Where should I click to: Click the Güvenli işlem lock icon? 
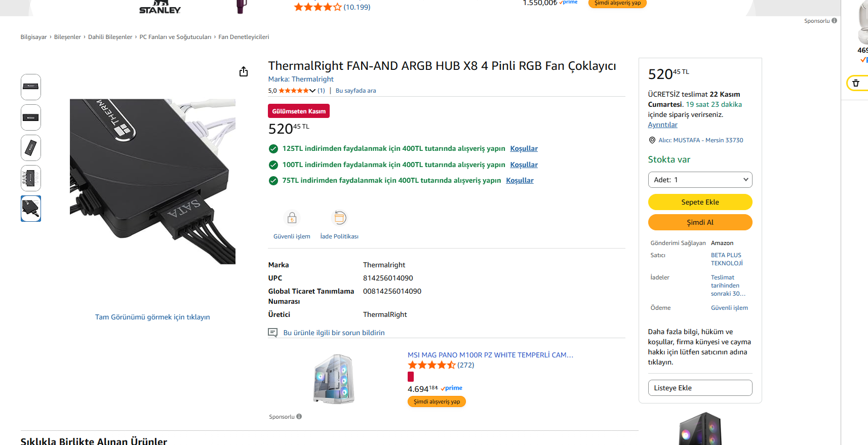click(x=292, y=218)
